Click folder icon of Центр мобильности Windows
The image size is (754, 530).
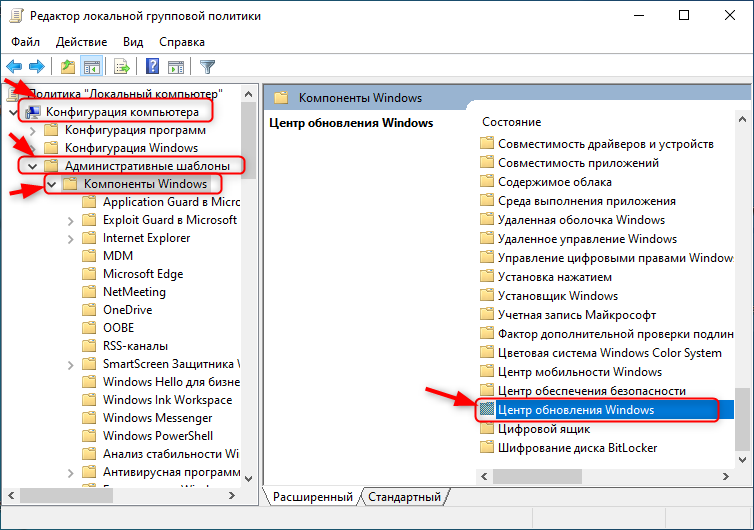(487, 372)
